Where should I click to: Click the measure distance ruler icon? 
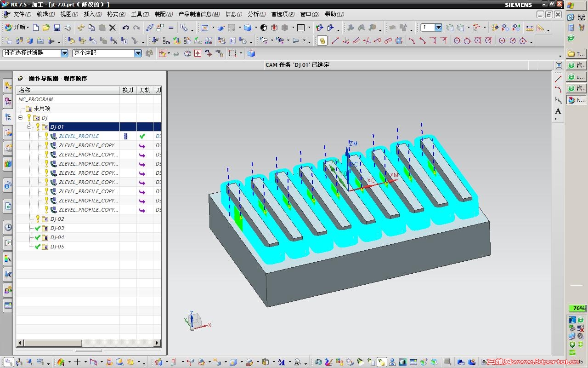click(529, 28)
